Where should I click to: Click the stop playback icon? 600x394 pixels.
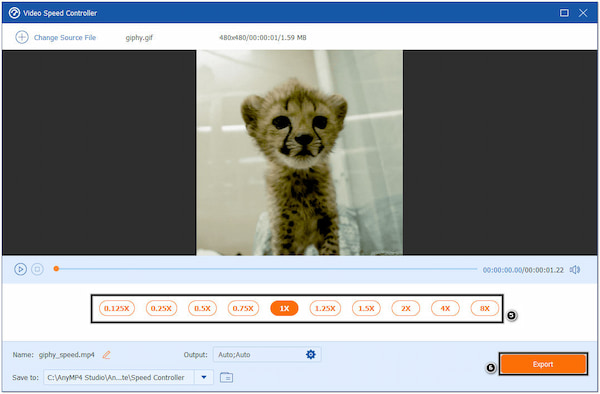[x=37, y=269]
